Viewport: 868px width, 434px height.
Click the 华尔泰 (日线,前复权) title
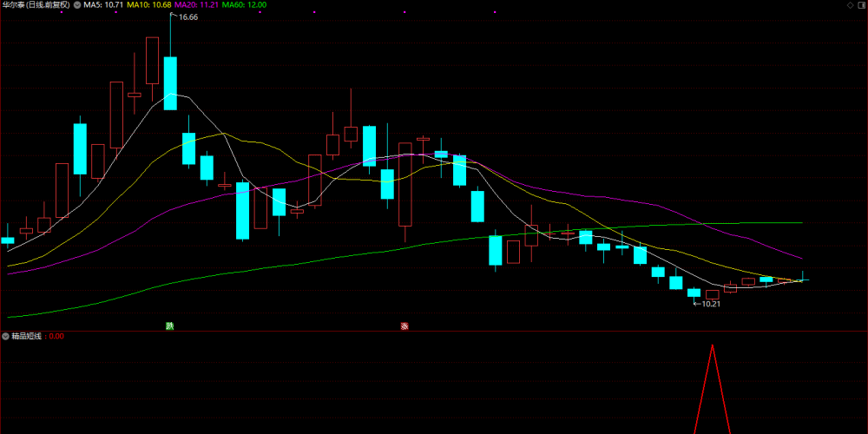pos(36,4)
